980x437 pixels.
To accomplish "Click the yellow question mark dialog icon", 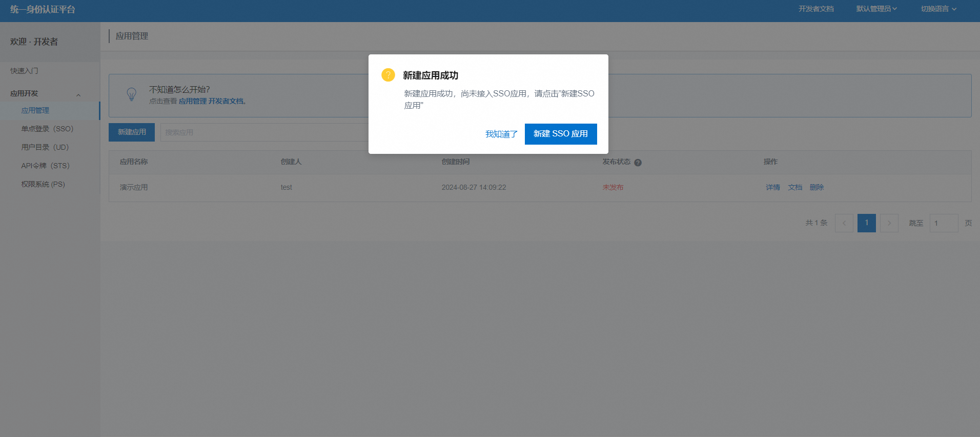I will (388, 75).
